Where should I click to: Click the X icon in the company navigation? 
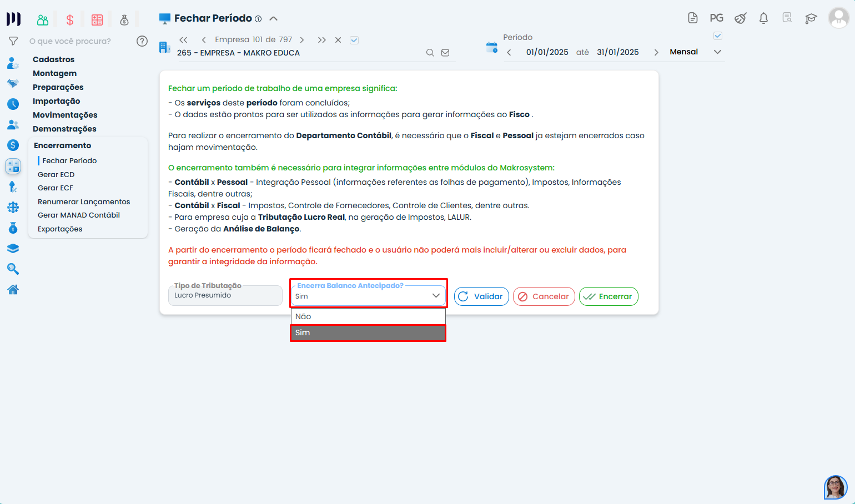(338, 40)
